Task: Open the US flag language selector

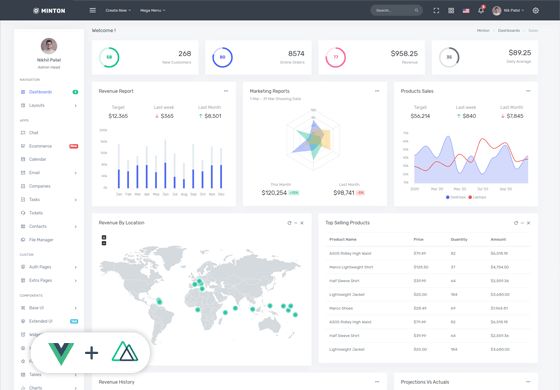Action: 466,11
